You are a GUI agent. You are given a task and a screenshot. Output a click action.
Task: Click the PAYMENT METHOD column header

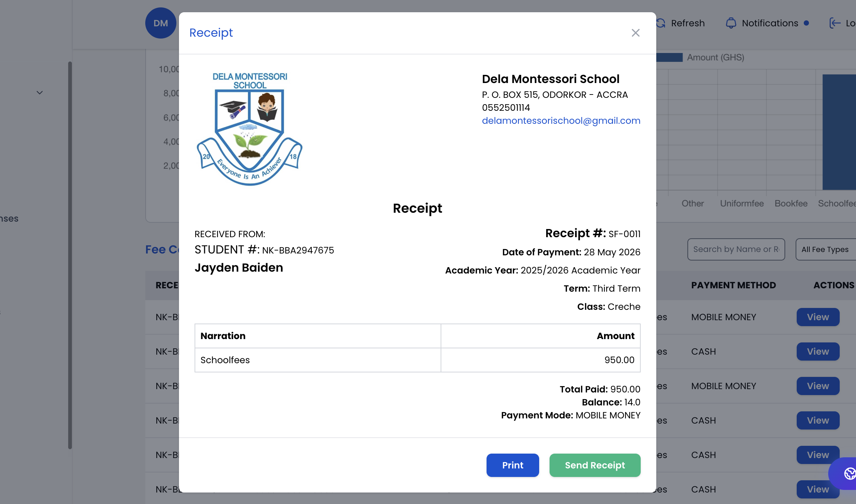point(733,285)
